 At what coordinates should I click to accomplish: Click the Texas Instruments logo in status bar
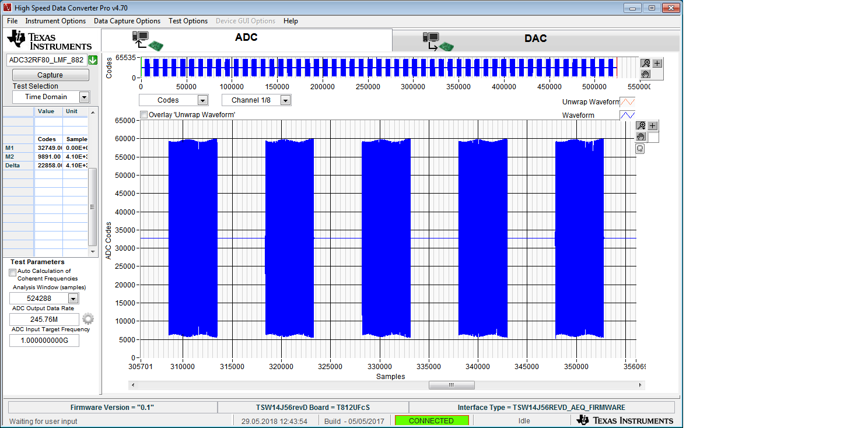click(624, 420)
